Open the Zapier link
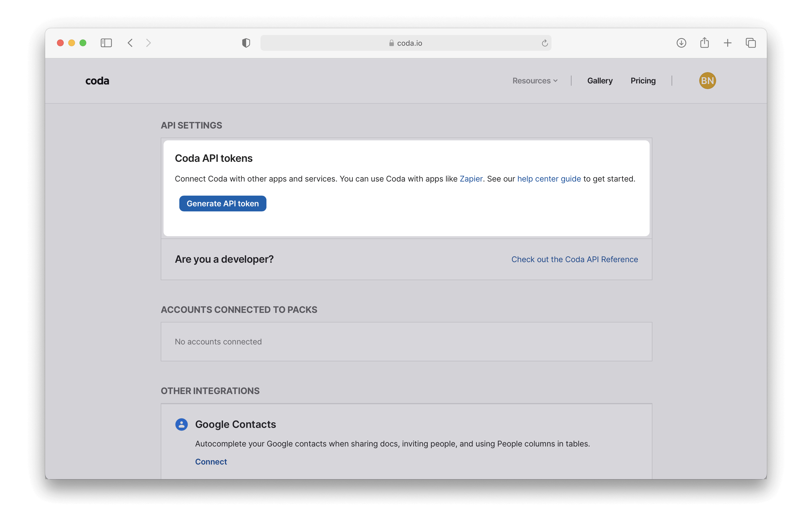The height and width of the screenshot is (513, 812). (471, 179)
